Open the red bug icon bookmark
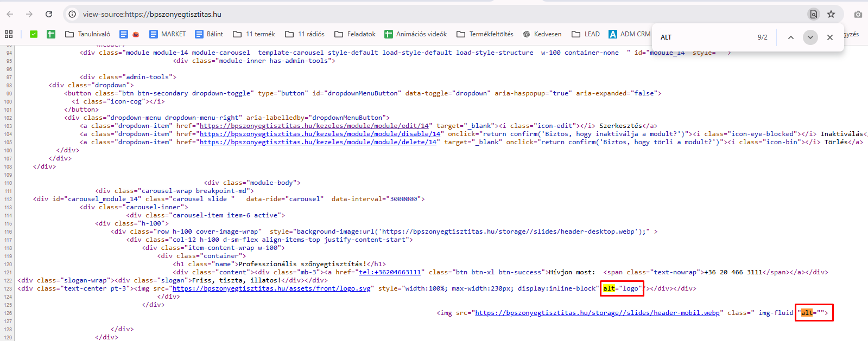 pos(136,34)
